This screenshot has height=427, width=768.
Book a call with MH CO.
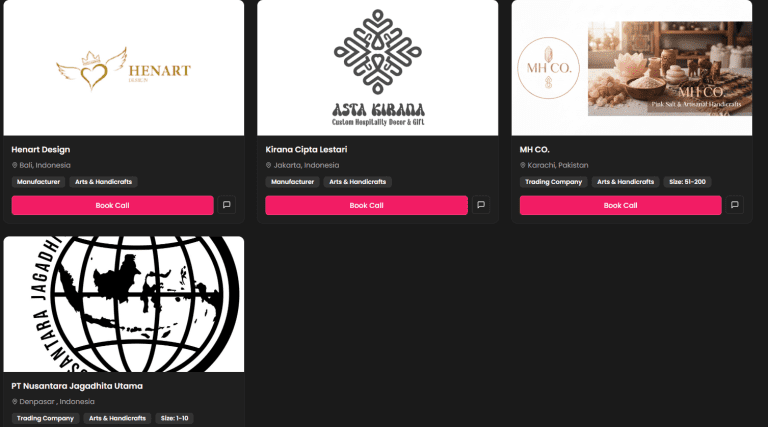click(621, 205)
